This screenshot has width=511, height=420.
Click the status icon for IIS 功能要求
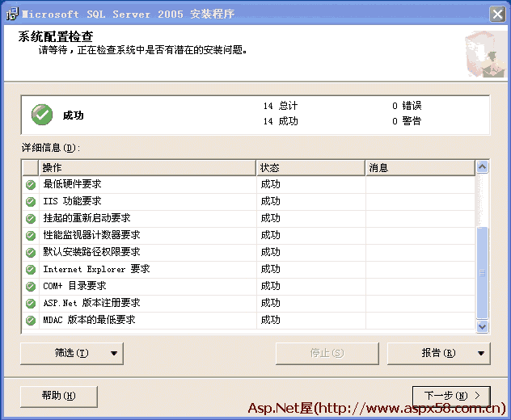31,202
